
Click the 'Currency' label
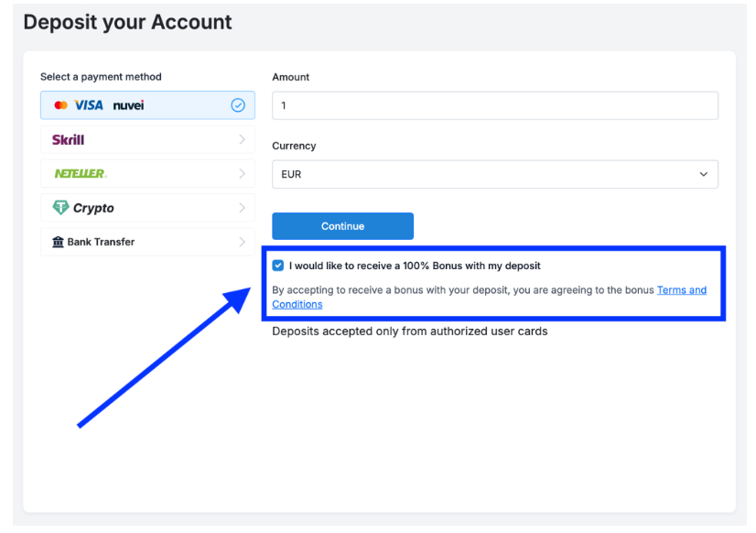click(x=294, y=146)
